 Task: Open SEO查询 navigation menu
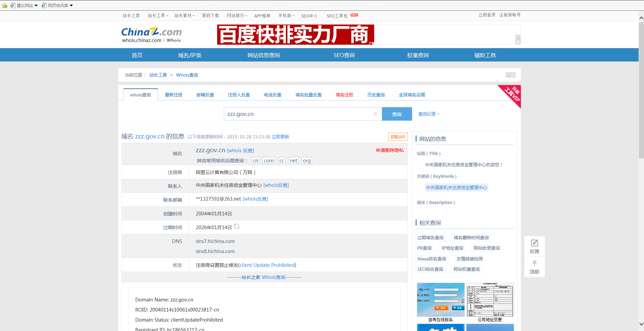click(344, 55)
